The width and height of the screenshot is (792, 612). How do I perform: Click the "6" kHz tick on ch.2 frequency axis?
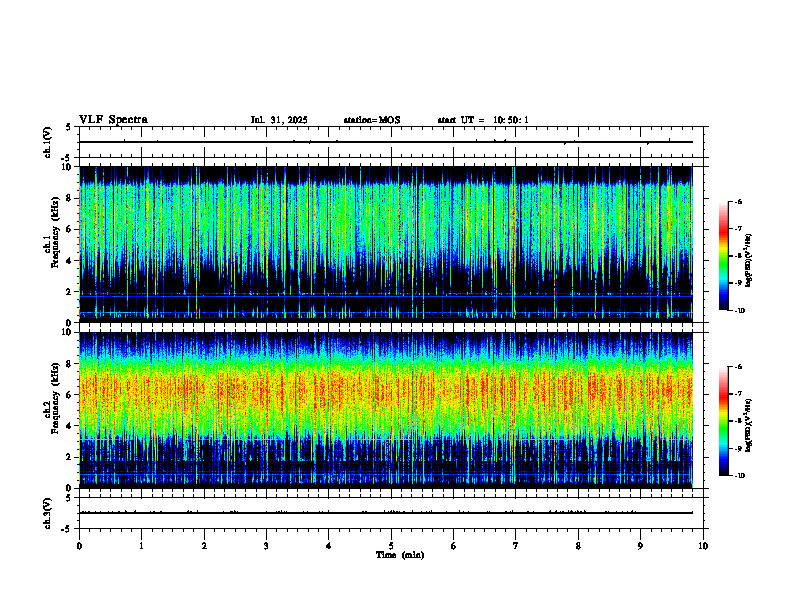(71, 395)
